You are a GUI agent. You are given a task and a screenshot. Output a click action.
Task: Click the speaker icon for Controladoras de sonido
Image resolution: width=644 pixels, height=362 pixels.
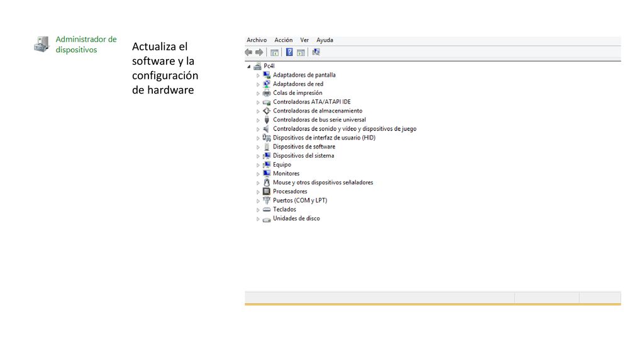coord(267,129)
